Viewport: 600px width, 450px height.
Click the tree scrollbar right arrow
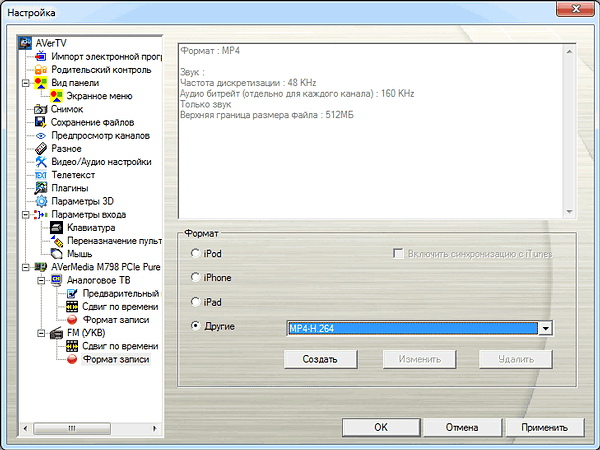[x=155, y=428]
